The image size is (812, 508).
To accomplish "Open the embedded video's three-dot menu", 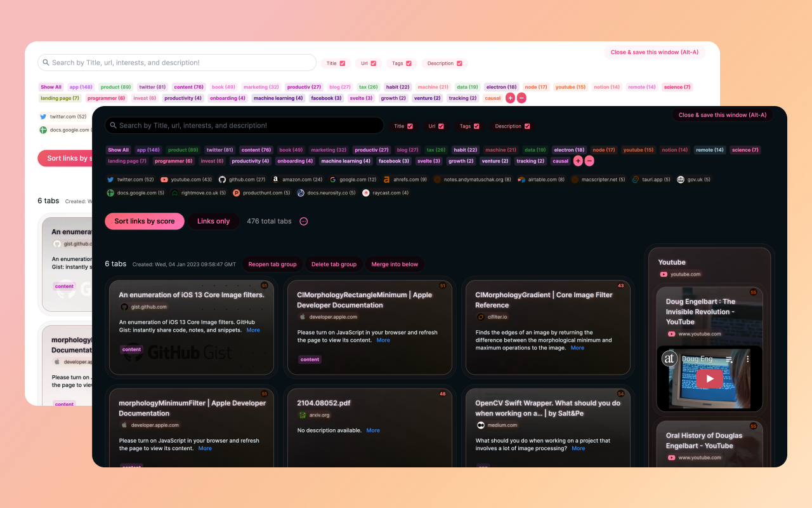I will click(x=747, y=359).
